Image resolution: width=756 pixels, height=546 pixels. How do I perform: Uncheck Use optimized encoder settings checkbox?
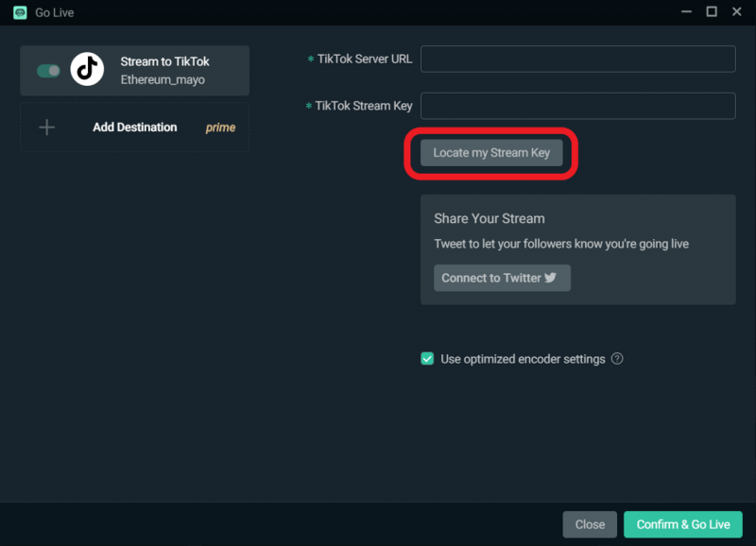pos(427,359)
